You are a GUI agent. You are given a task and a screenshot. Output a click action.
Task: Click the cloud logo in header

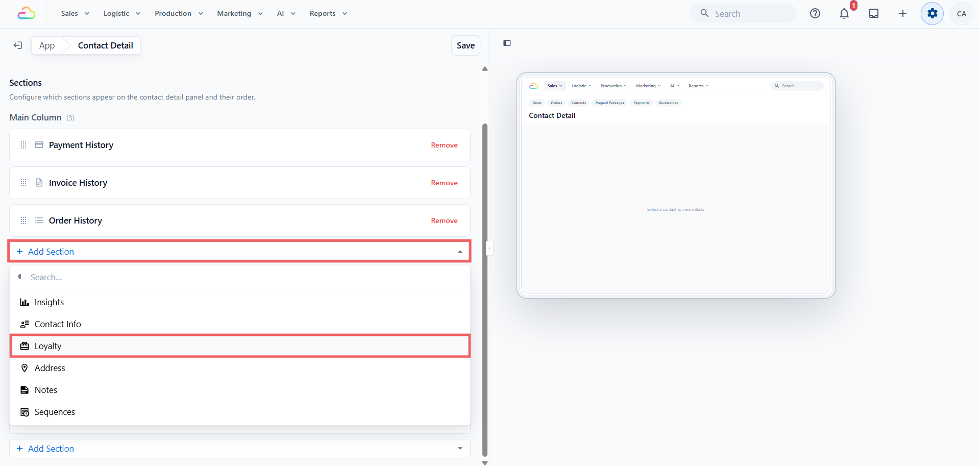pyautogui.click(x=27, y=14)
